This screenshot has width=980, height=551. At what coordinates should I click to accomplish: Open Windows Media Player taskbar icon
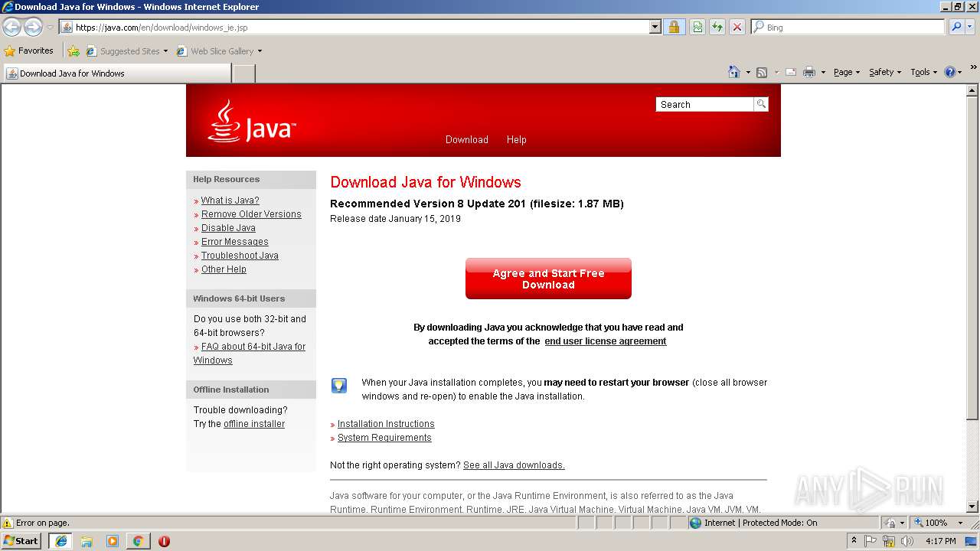113,541
